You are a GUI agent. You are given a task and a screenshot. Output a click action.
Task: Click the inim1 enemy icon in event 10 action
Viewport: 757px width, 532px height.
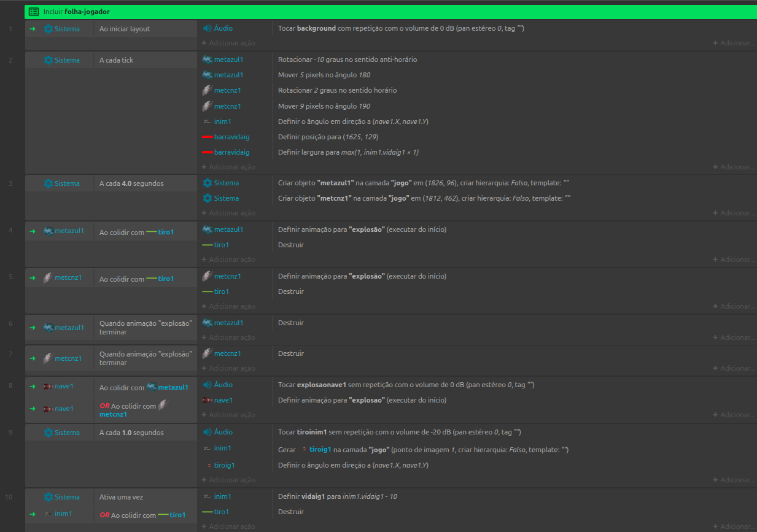[x=208, y=496]
